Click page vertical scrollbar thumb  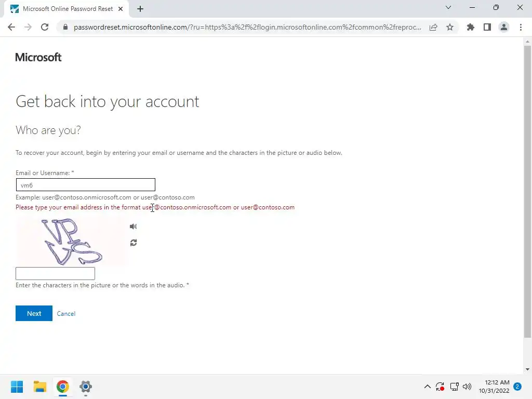tap(527, 192)
